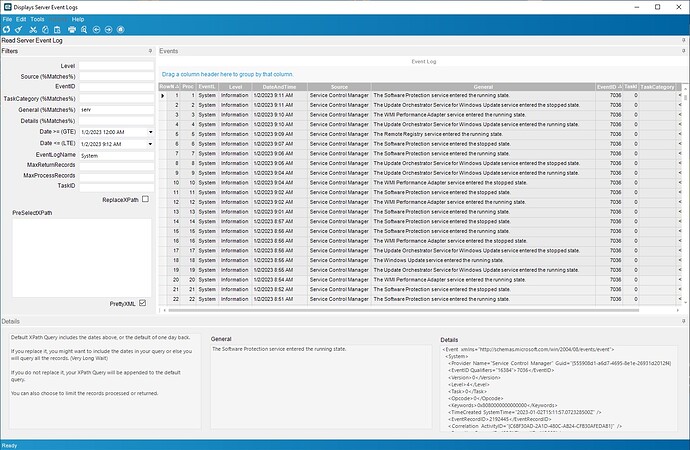Click the 7036 EventID cell in row 22
The image size is (690, 450).
pos(609,299)
